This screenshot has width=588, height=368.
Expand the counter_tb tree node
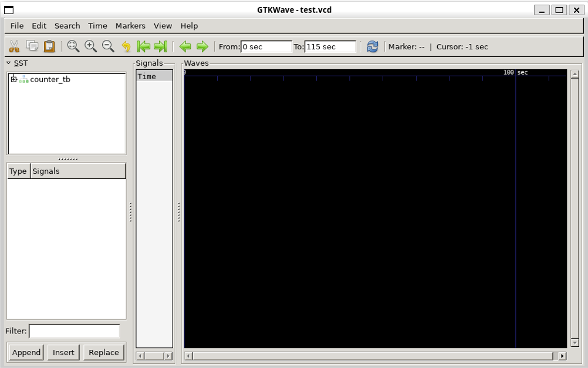13,79
